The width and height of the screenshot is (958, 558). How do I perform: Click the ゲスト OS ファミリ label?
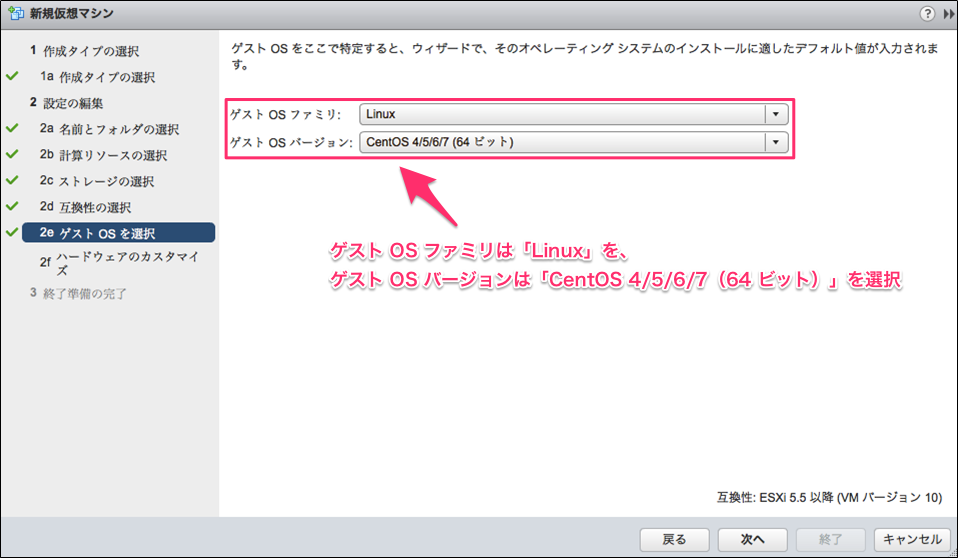285,114
